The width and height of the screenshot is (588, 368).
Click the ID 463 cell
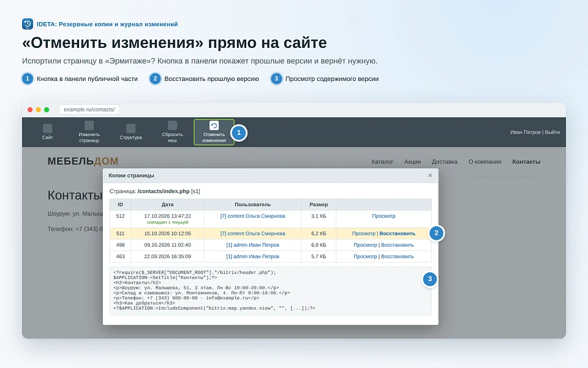coord(121,256)
